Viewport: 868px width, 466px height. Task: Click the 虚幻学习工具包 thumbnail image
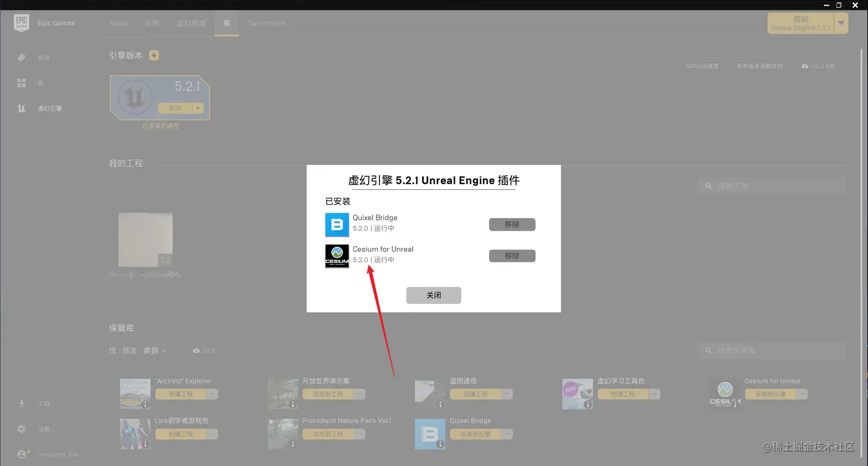(578, 394)
